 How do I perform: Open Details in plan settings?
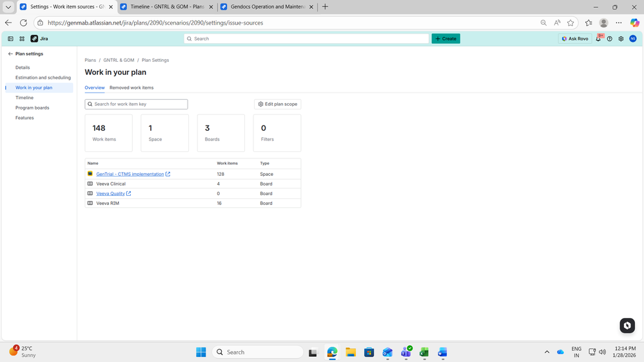click(x=23, y=67)
